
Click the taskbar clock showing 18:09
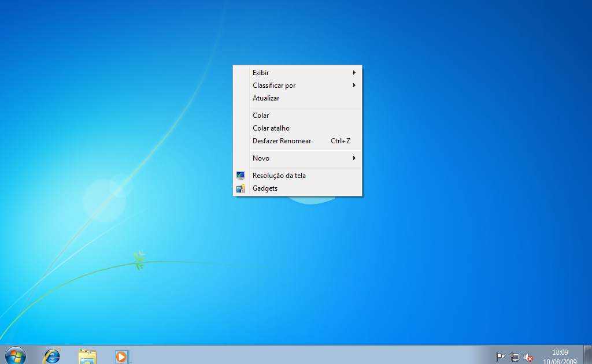pos(560,356)
